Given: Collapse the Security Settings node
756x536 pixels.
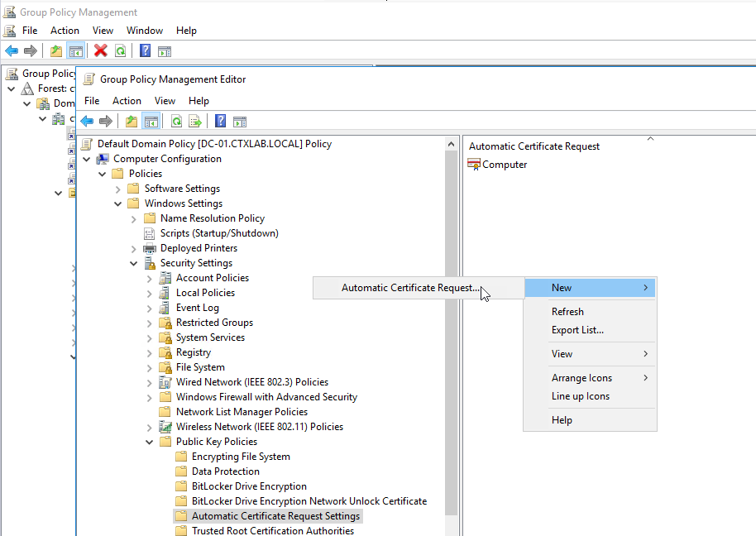Looking at the screenshot, I should 134,263.
